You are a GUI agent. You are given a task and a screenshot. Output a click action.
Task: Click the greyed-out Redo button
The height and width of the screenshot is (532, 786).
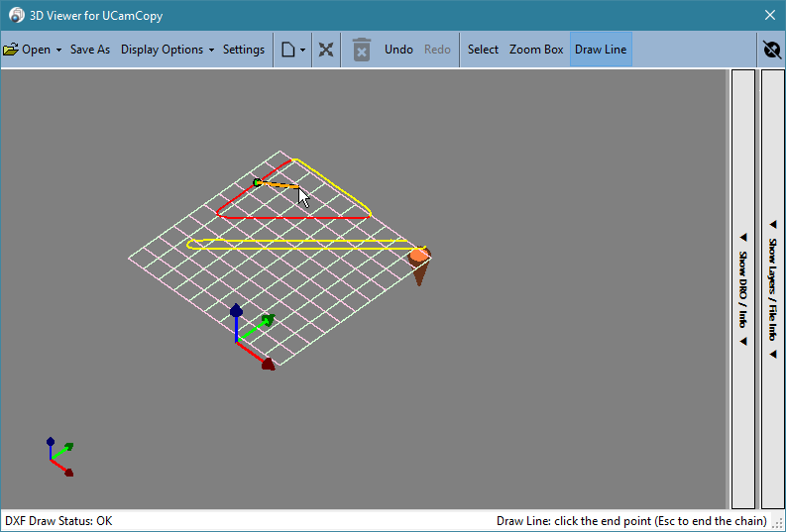click(x=437, y=50)
